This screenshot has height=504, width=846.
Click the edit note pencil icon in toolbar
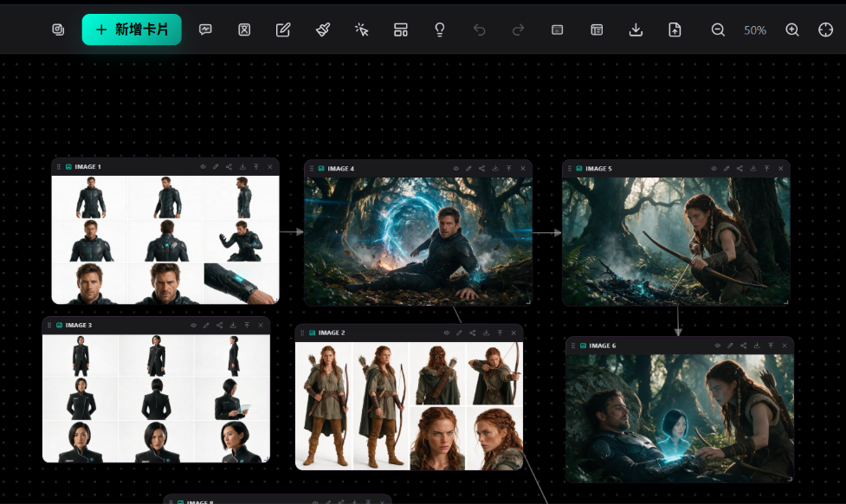pos(283,29)
